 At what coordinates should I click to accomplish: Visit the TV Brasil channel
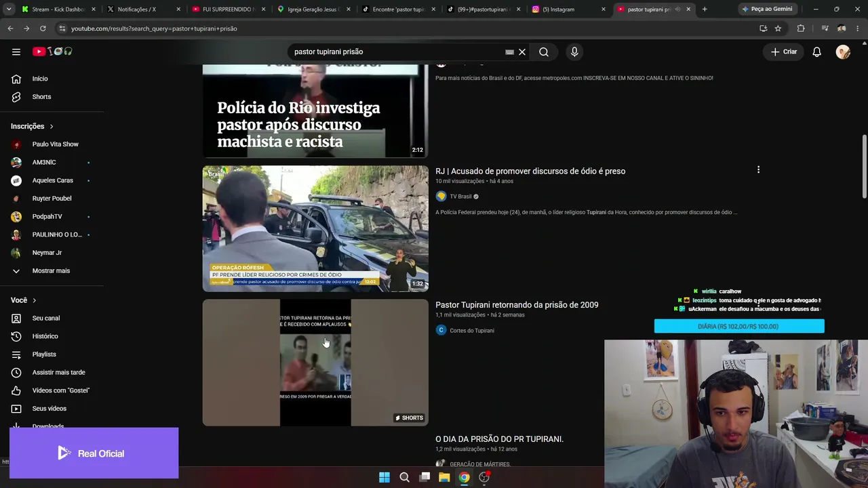point(460,197)
